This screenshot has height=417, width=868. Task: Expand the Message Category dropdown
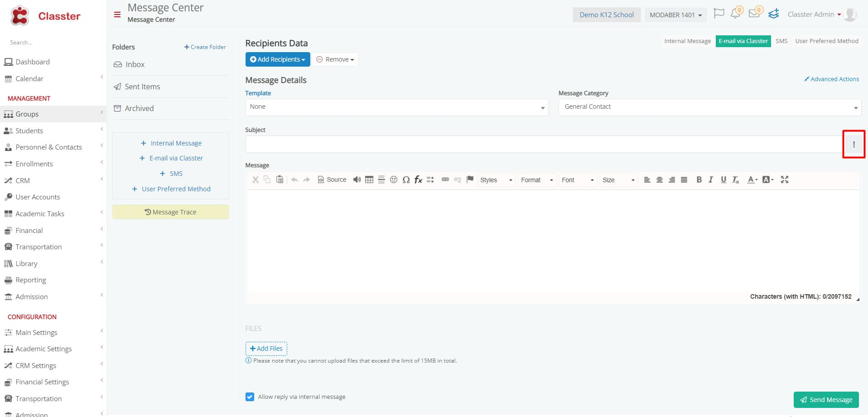click(710, 107)
